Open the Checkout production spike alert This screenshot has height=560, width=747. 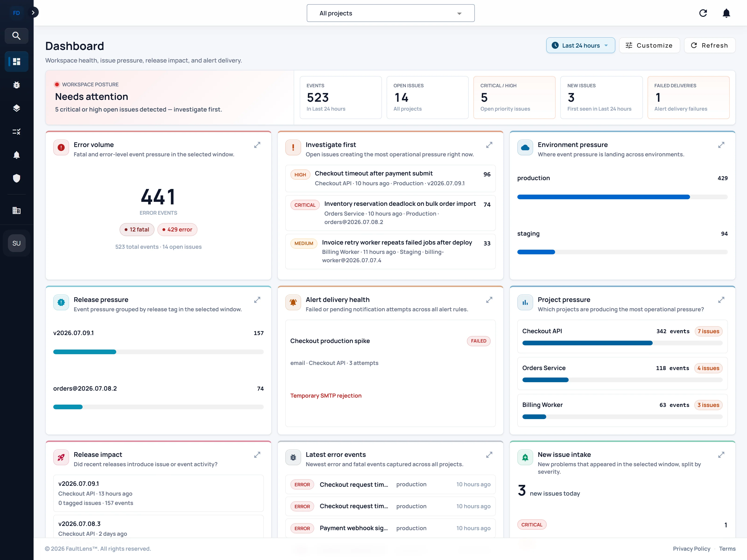point(390,373)
